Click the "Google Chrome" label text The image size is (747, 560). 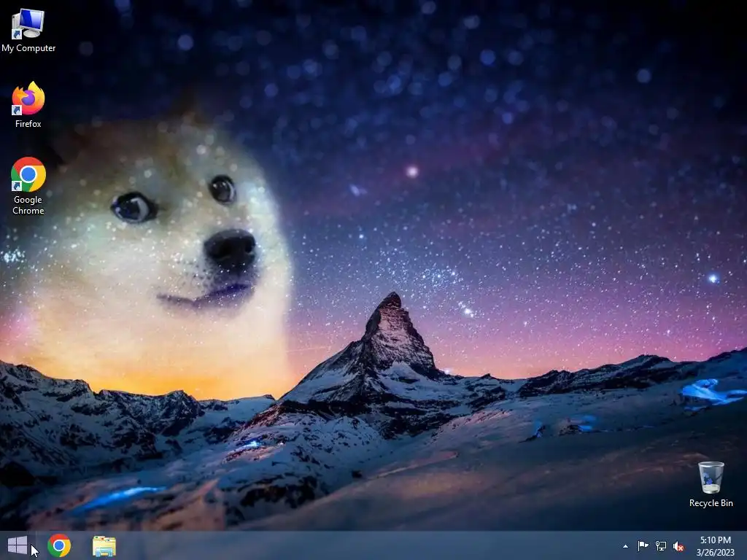pyautogui.click(x=28, y=205)
